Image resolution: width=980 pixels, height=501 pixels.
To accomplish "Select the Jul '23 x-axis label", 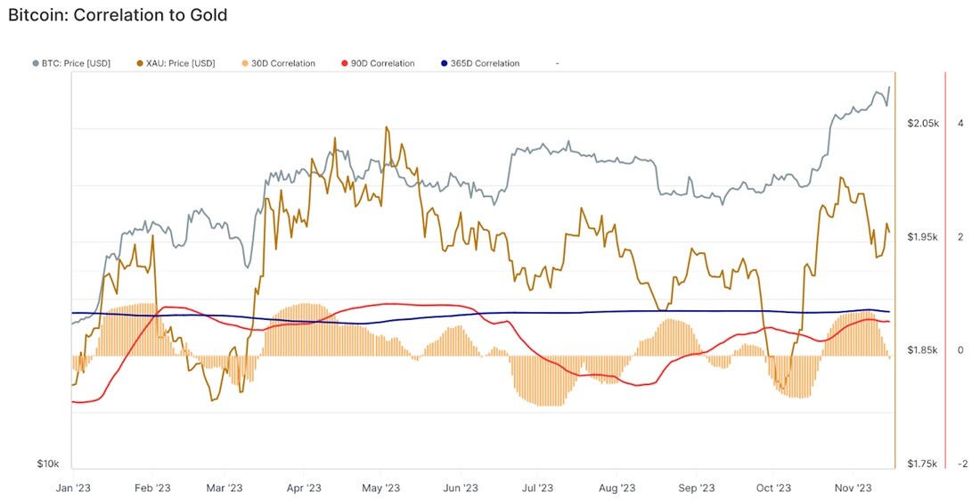I will click(537, 488).
